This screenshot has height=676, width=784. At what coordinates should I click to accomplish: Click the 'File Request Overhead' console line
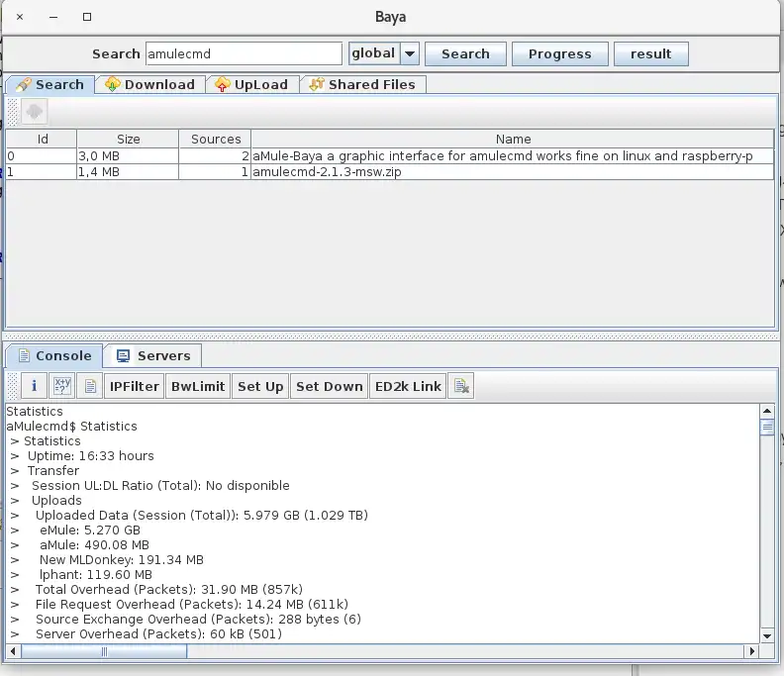click(191, 605)
